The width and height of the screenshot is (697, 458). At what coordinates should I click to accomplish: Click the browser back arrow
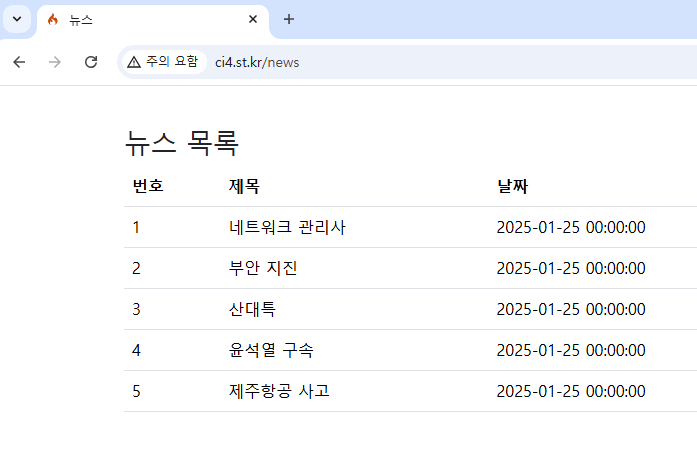point(19,62)
